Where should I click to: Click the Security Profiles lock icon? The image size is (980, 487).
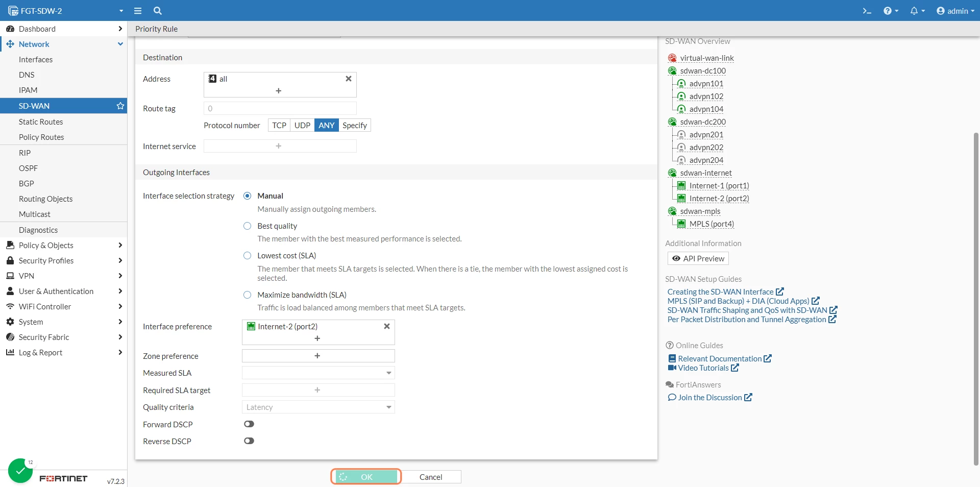tap(10, 260)
